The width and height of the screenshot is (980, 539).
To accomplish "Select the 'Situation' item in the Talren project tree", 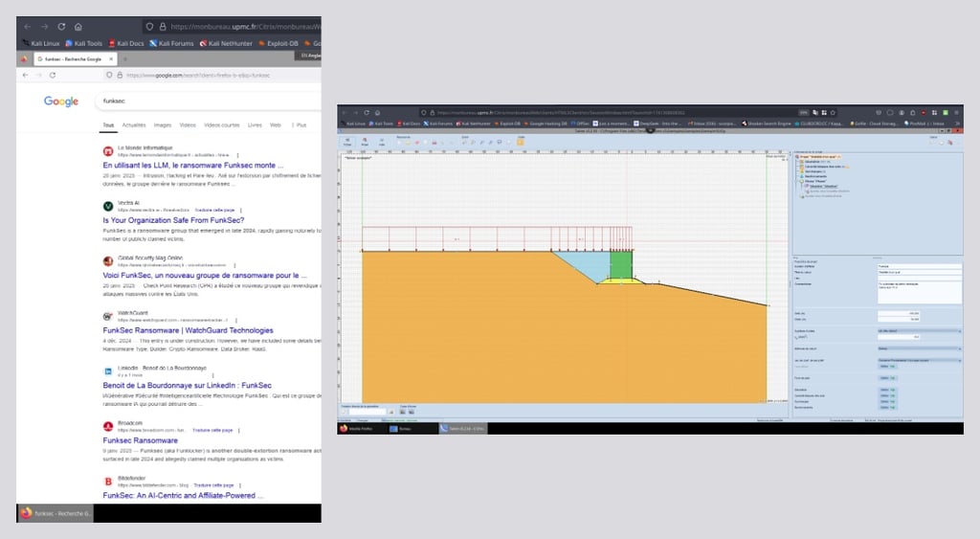I will 822,186.
